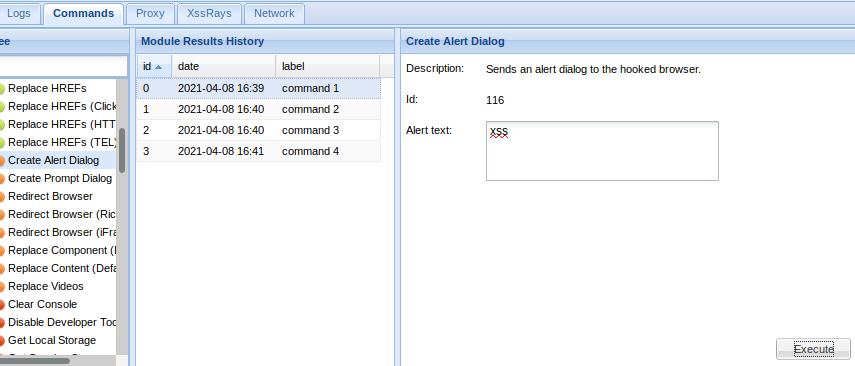
Task: Click the orange icon beside Create Alert Dialog
Action: [x=2, y=160]
